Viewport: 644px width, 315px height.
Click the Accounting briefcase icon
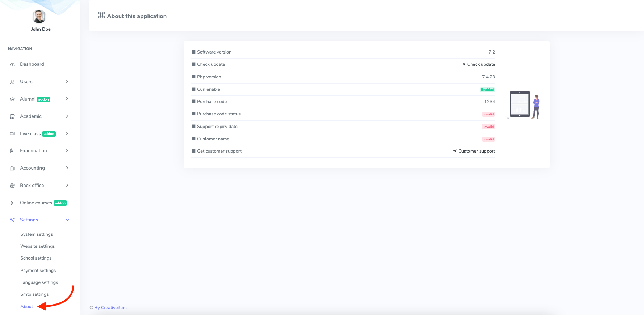(x=12, y=168)
